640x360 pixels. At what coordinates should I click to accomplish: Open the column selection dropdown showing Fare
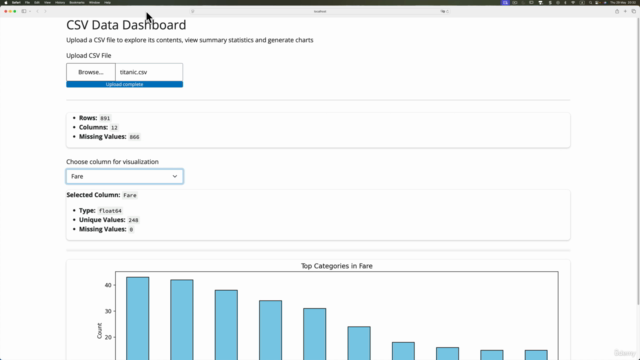[124, 176]
